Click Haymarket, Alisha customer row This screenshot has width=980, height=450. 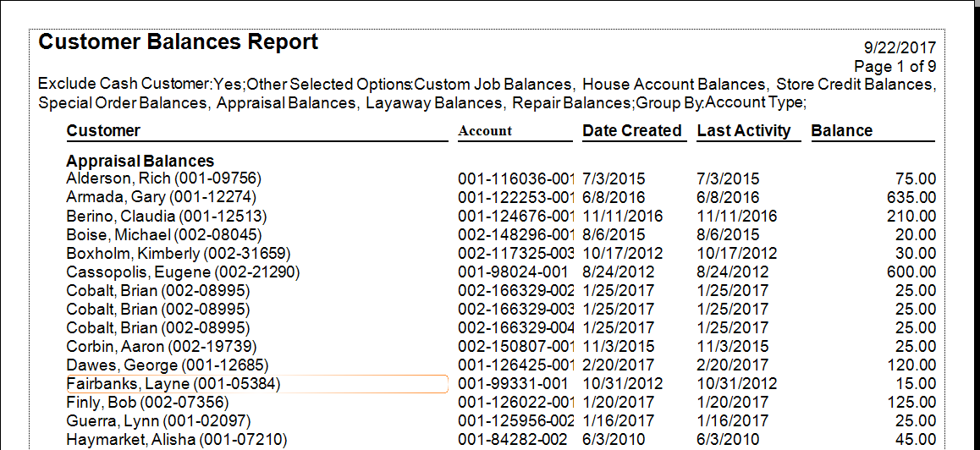(176, 440)
